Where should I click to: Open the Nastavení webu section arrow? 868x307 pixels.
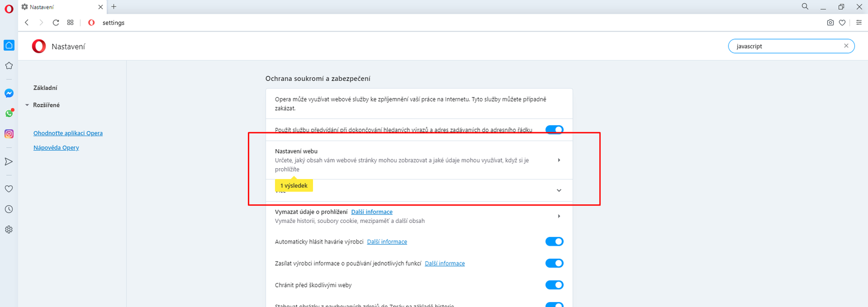tap(559, 160)
